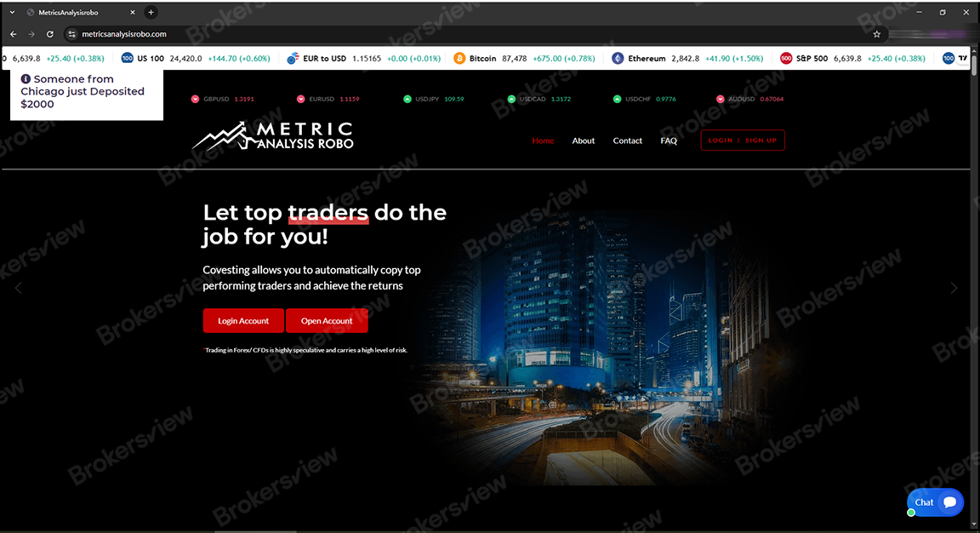Restore down the browser window

click(x=943, y=13)
